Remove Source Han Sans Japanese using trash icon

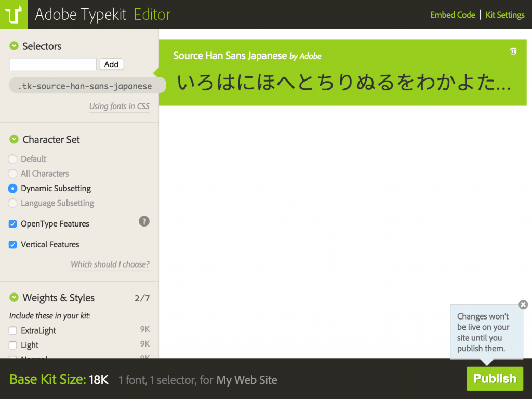513,51
